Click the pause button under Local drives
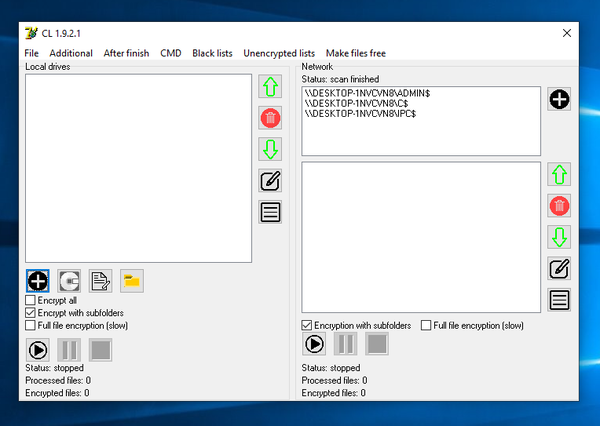This screenshot has height=426, width=600. point(69,350)
